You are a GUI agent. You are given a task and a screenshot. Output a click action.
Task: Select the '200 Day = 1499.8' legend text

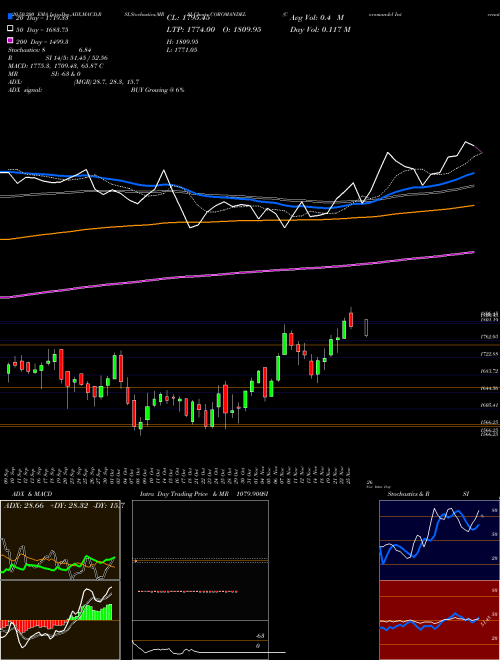[42, 42]
